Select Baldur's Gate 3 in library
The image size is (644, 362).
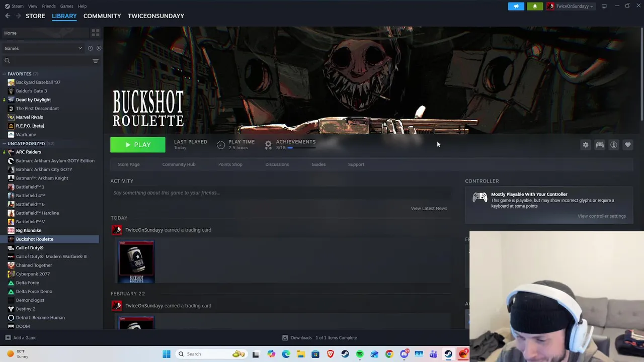tap(31, 91)
